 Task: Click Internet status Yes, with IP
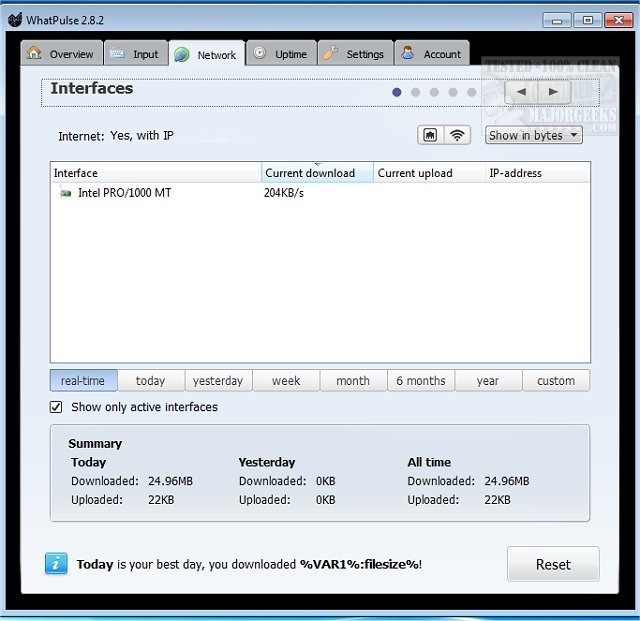(142, 136)
